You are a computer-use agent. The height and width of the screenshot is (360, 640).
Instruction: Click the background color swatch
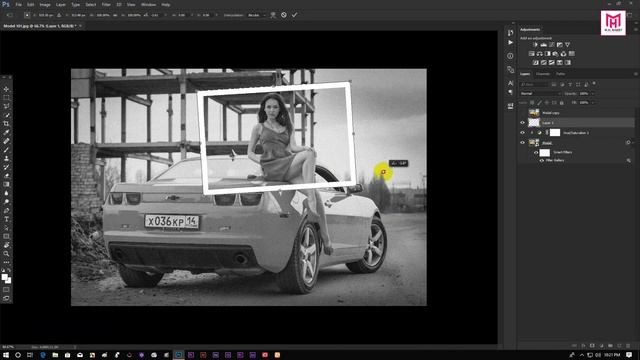tap(9, 281)
